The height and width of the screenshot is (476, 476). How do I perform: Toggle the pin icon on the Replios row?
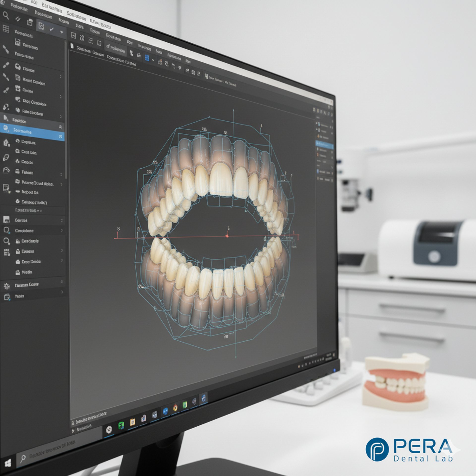tap(60, 127)
